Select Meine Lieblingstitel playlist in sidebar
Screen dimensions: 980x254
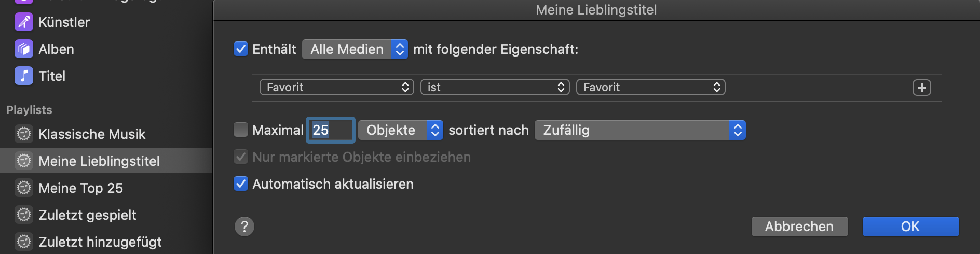point(99,161)
